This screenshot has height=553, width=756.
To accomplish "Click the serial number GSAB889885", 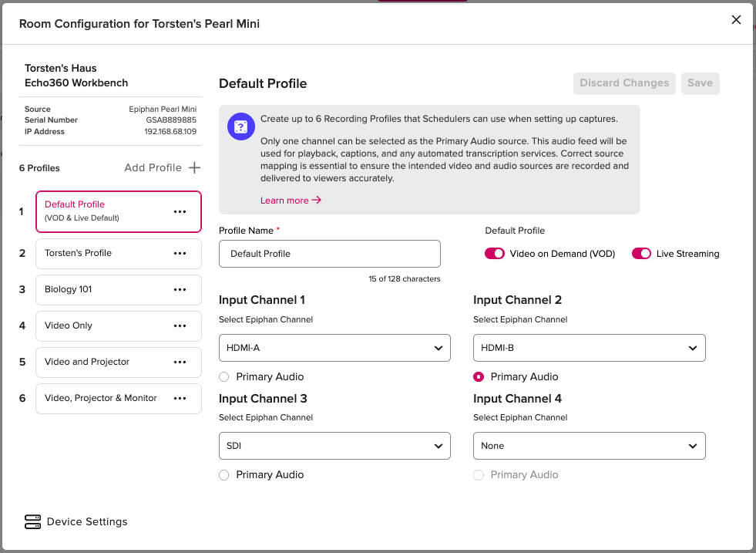I will [x=171, y=120].
